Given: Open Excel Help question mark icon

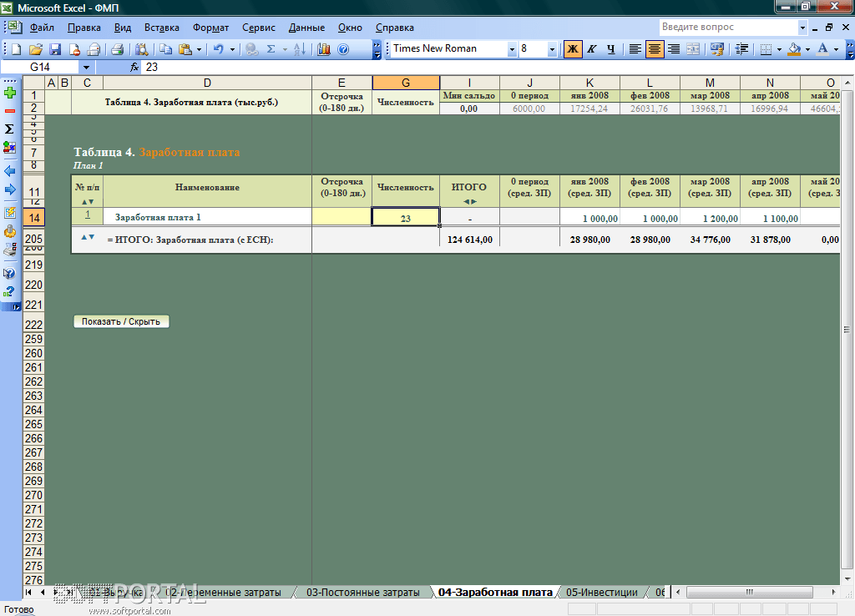Looking at the screenshot, I should click(x=343, y=49).
